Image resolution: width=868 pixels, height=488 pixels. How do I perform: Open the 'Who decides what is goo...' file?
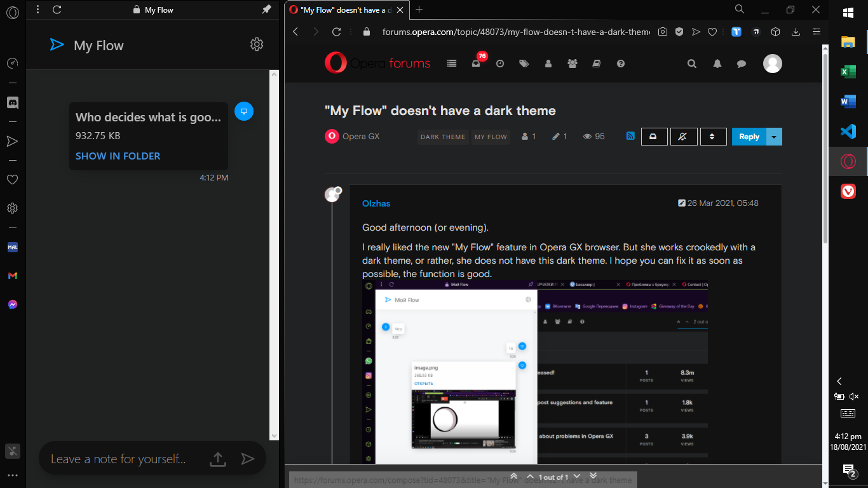point(148,118)
